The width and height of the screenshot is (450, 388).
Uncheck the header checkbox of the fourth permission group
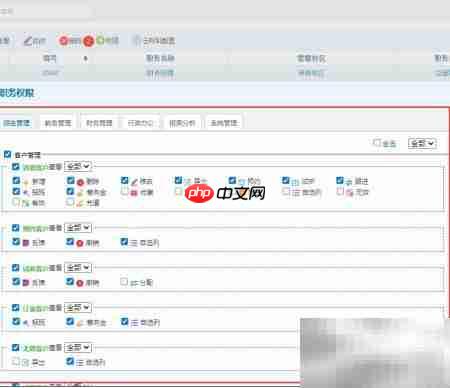(x=15, y=308)
